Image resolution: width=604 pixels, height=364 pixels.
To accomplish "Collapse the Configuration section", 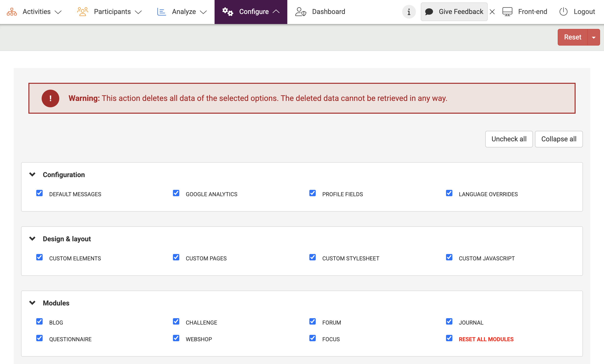I will point(32,174).
